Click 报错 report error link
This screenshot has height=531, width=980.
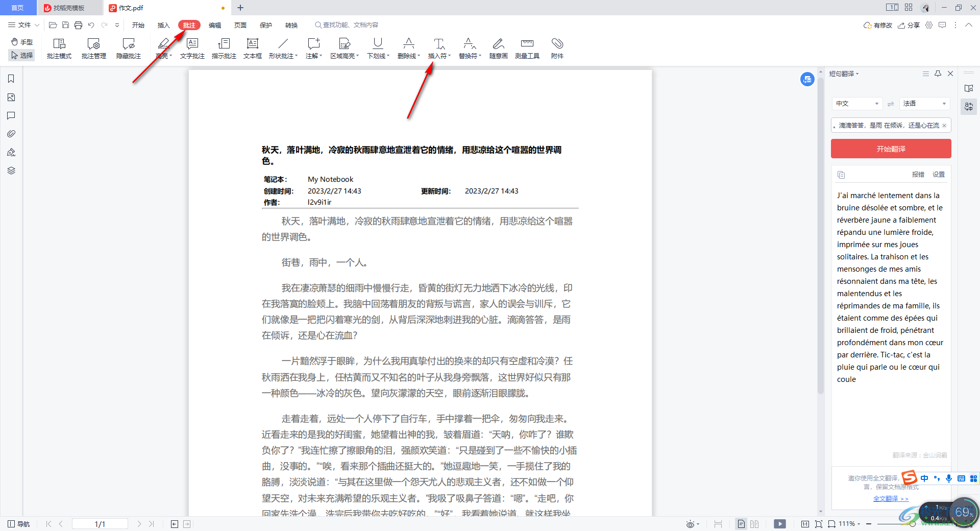pyautogui.click(x=918, y=175)
